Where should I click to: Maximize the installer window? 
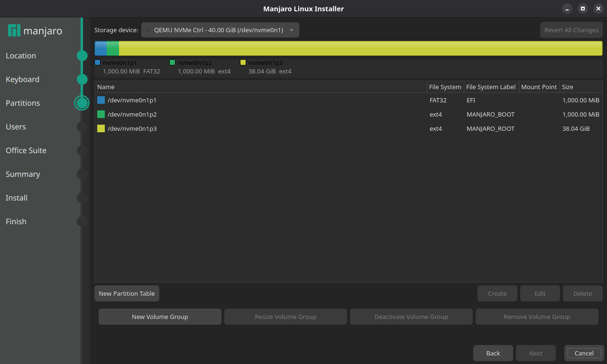(583, 9)
